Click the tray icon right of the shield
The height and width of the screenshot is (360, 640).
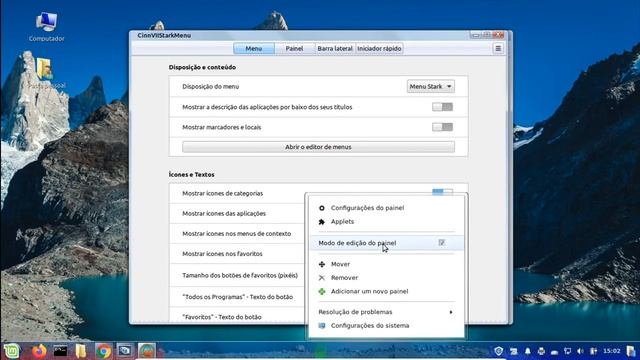513,351
